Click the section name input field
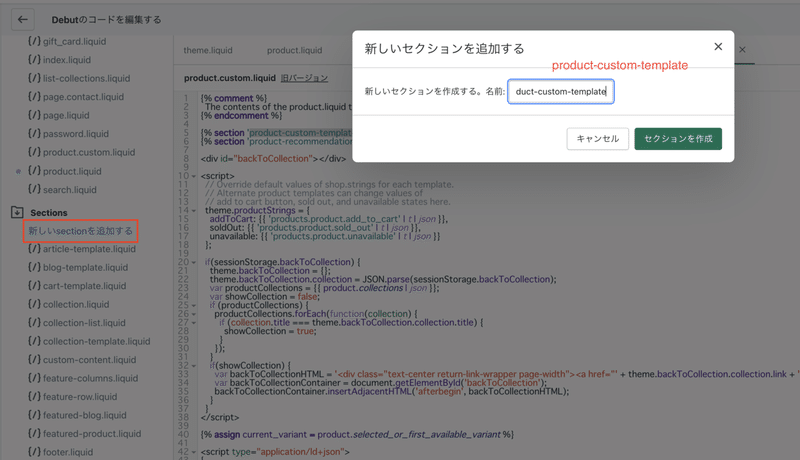The width and height of the screenshot is (800, 460). coord(561,91)
